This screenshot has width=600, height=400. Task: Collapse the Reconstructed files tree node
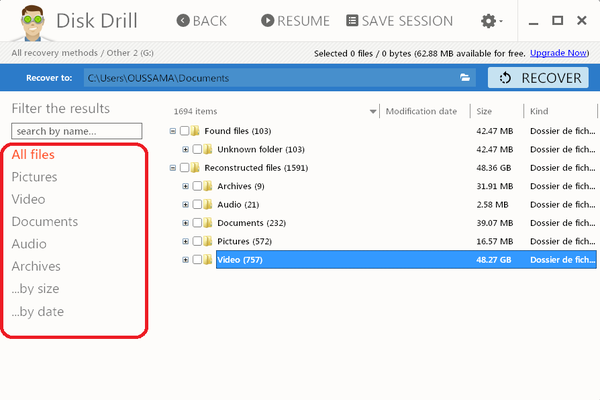[173, 168]
